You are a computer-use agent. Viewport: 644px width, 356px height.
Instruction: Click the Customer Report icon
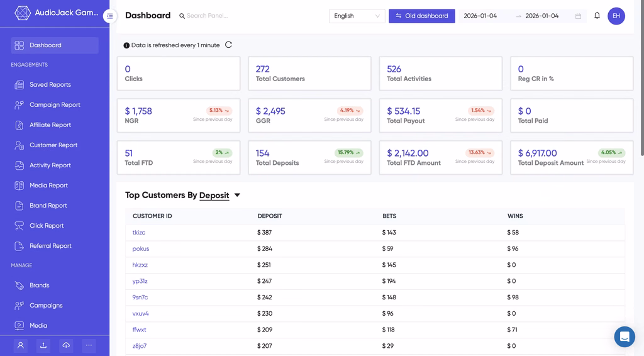tap(19, 145)
